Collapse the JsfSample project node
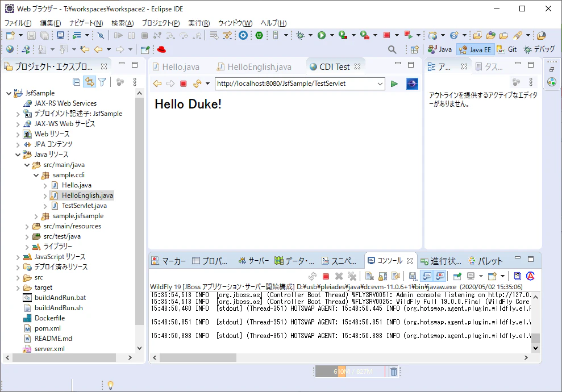The image size is (562, 392). [9, 93]
